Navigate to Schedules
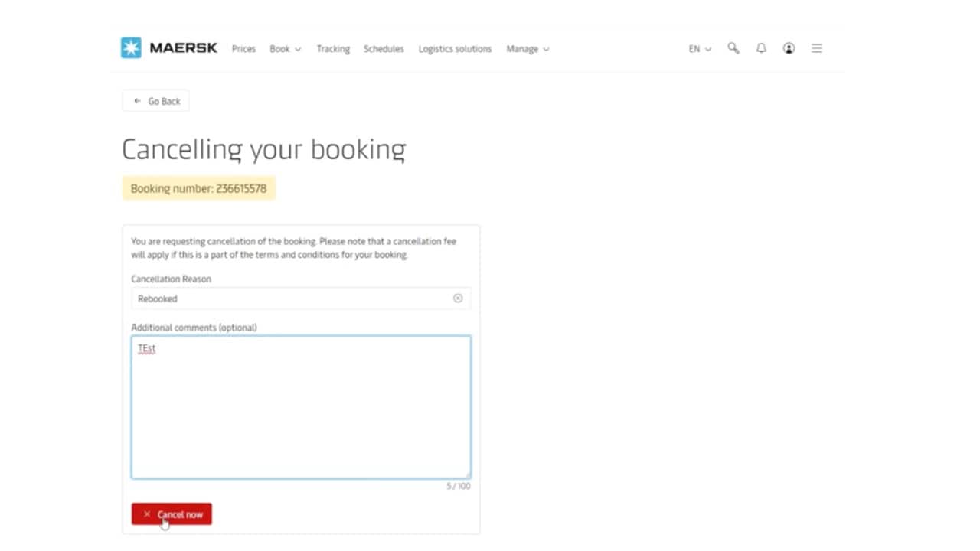This screenshot has height=551, width=980. point(384,49)
